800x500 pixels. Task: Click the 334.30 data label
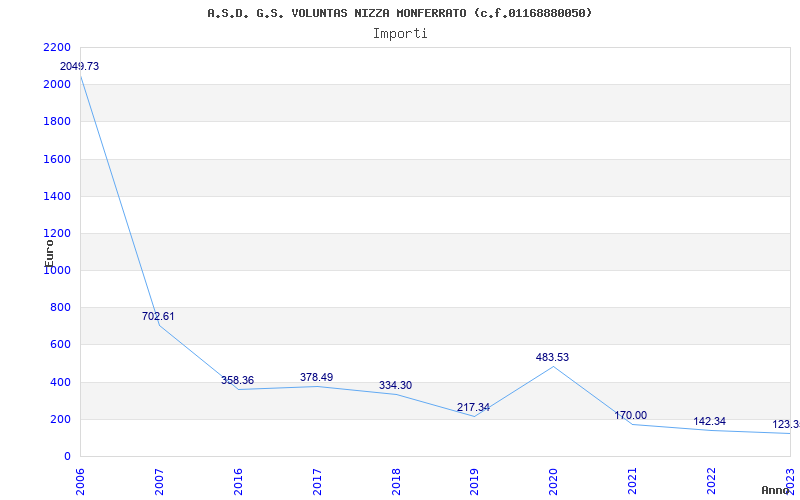[x=395, y=385]
